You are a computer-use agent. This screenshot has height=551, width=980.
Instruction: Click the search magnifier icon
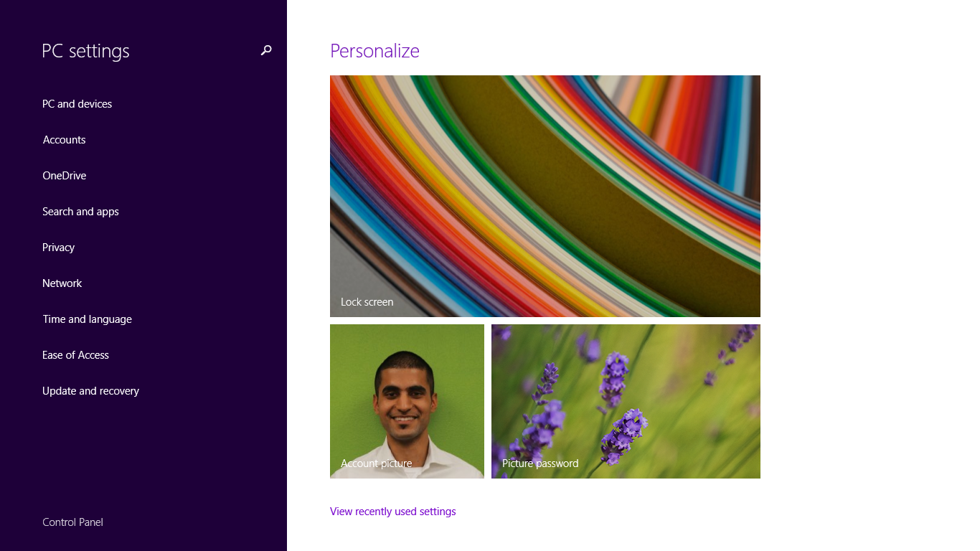pos(266,50)
